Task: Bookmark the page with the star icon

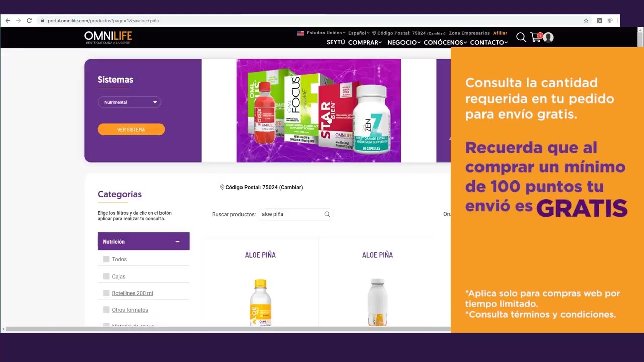Action: pos(586,21)
